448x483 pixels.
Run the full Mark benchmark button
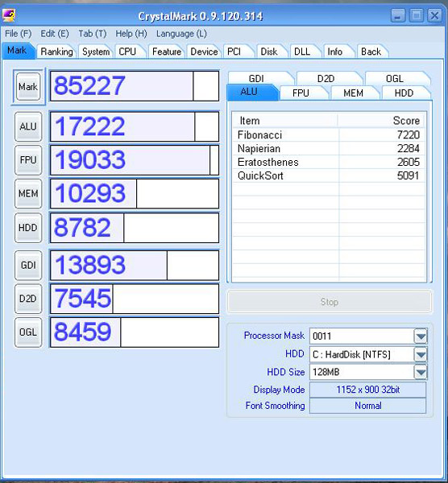(x=28, y=87)
